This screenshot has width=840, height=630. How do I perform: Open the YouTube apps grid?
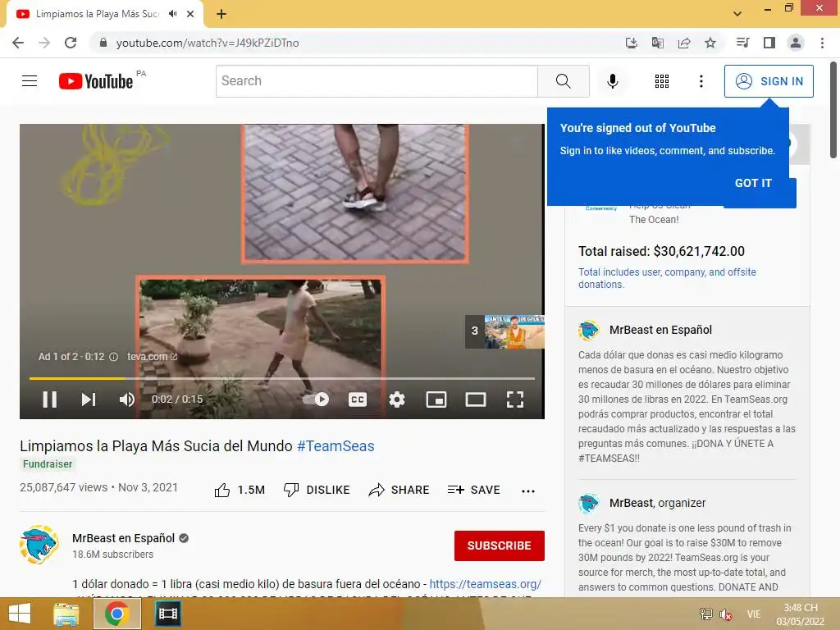(x=662, y=81)
